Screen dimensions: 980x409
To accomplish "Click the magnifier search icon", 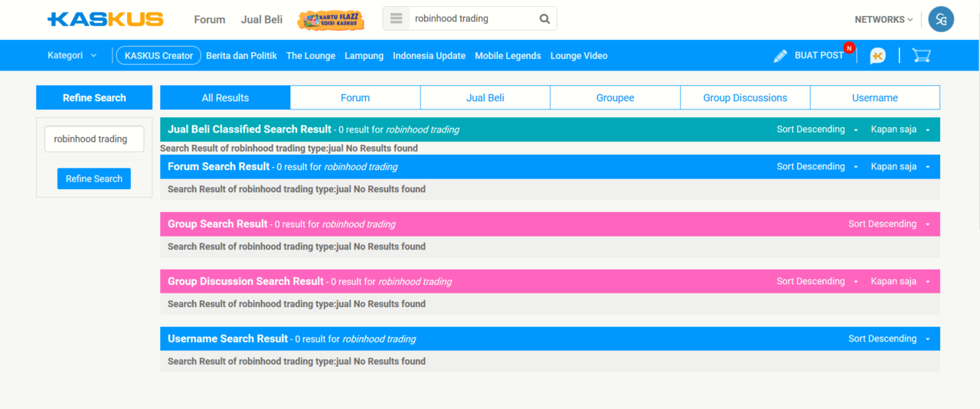I will (x=544, y=19).
